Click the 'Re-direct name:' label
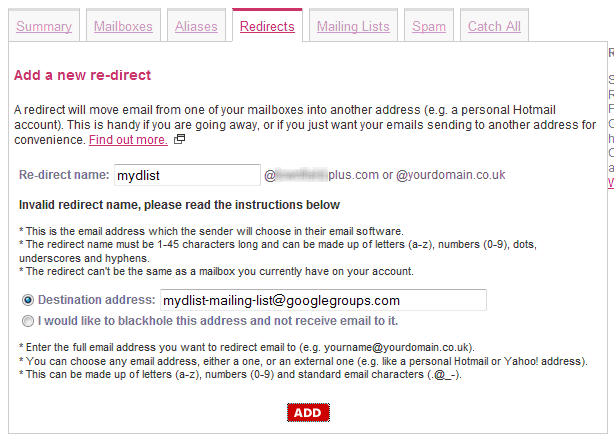The width and height of the screenshot is (614, 438). pyautogui.click(x=64, y=175)
